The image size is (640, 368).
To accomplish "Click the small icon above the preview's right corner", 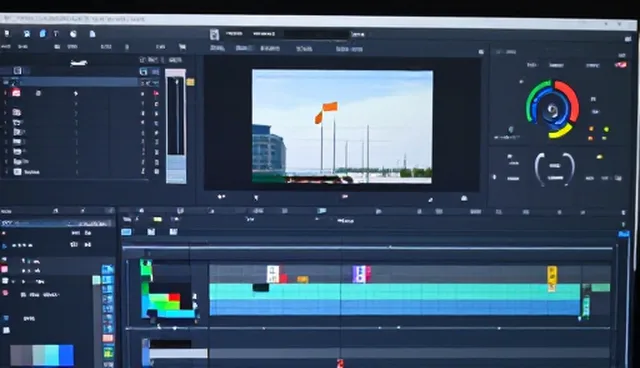I will click(x=481, y=52).
